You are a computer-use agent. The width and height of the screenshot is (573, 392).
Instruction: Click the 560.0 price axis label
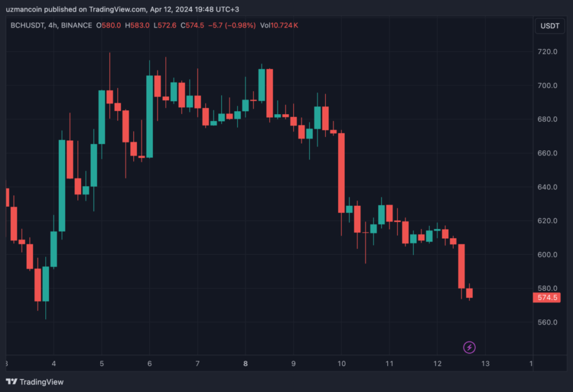pos(547,323)
